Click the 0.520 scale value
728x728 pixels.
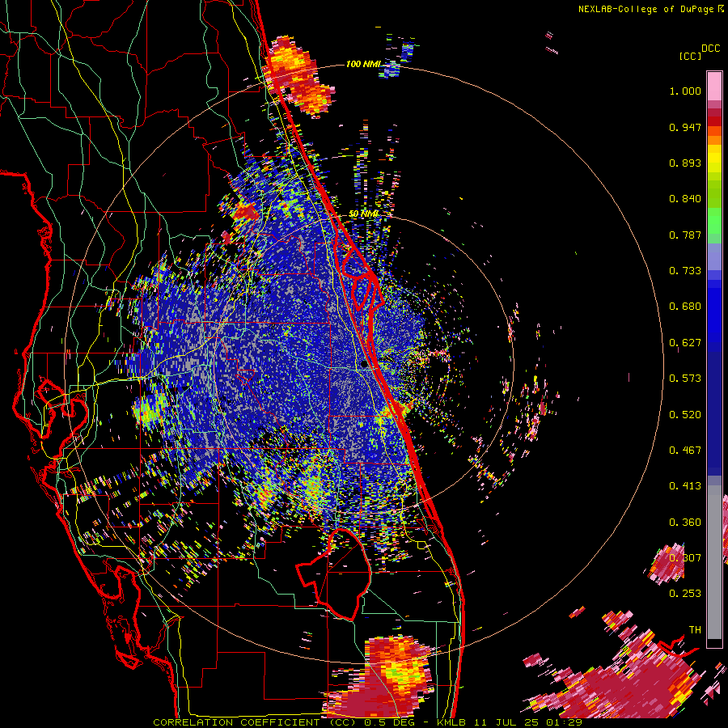(685, 415)
